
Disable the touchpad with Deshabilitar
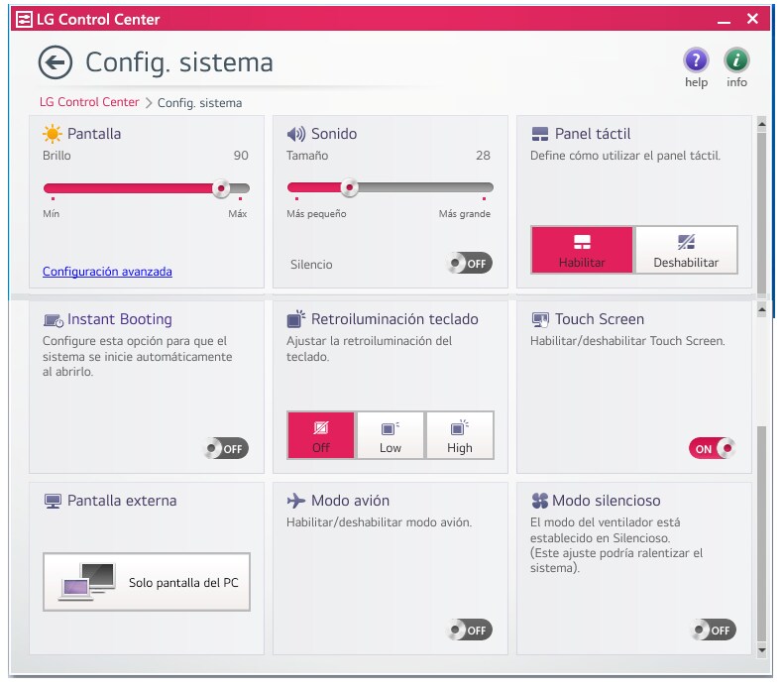[x=686, y=250]
